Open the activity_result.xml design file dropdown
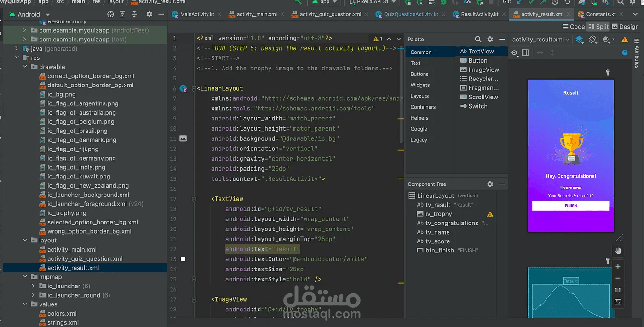This screenshot has width=644, height=327. point(541,40)
